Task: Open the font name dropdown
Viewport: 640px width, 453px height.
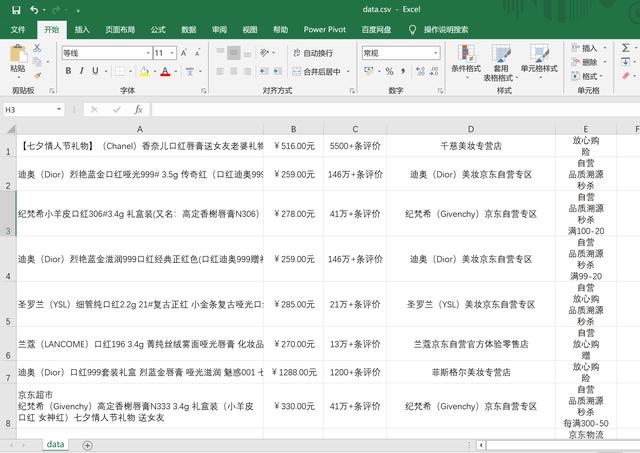Action: (148, 53)
